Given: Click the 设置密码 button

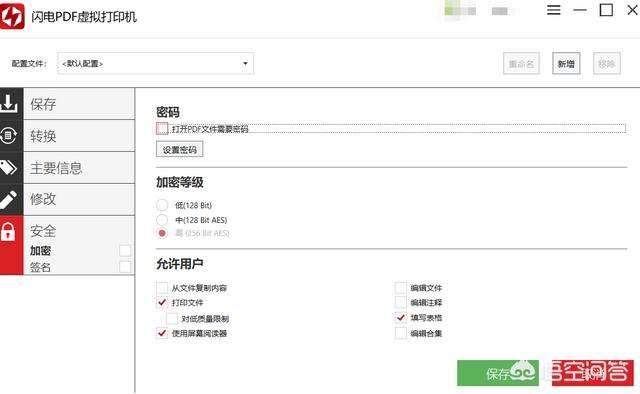Looking at the screenshot, I should 180,149.
